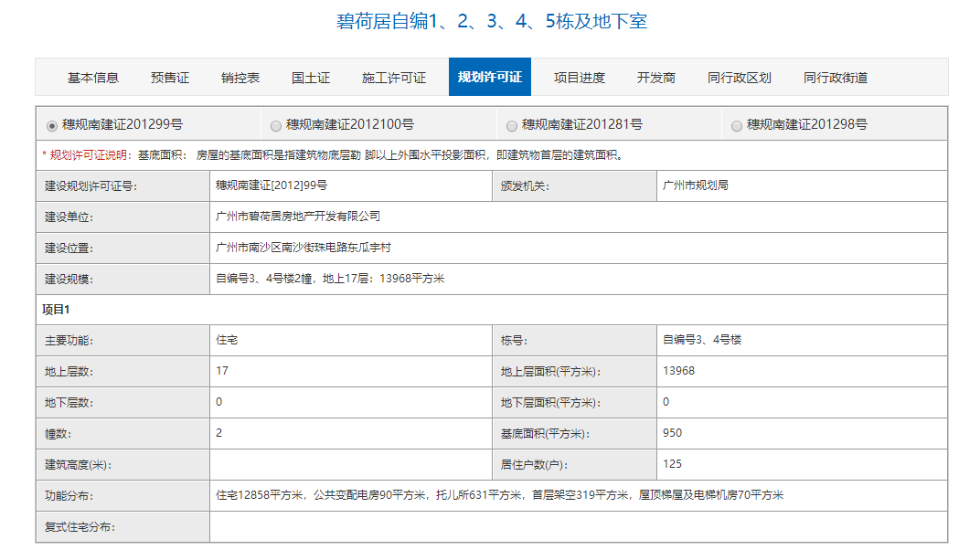Click the 主要功能 label
The image size is (980, 550).
tap(69, 341)
